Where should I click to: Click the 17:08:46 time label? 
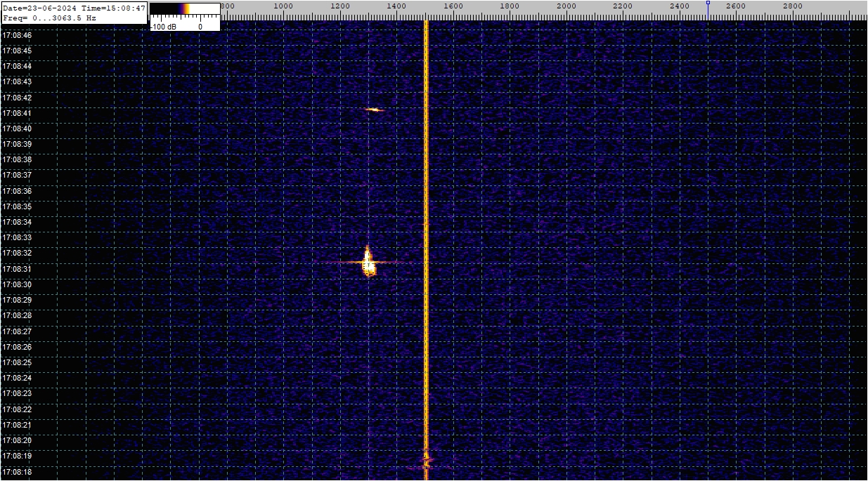point(17,35)
